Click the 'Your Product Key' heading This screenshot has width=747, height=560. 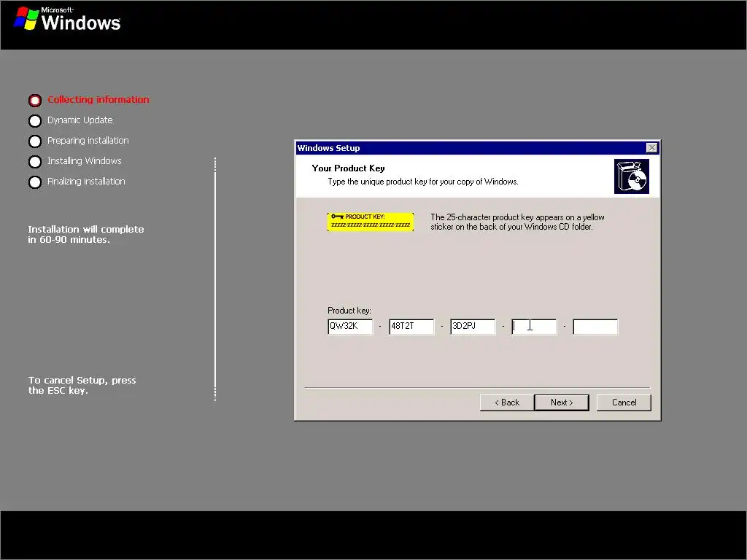pos(348,168)
